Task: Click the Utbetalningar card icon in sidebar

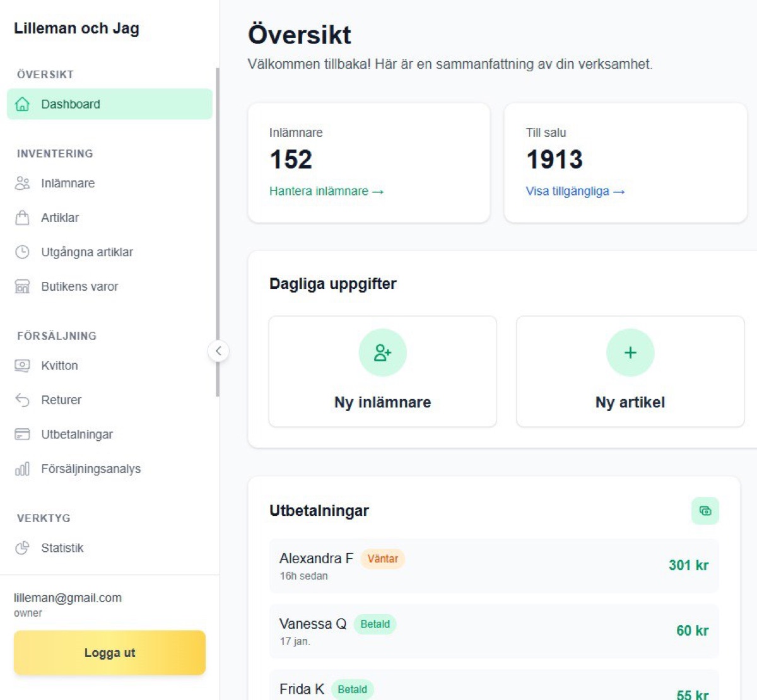Action: 22,435
